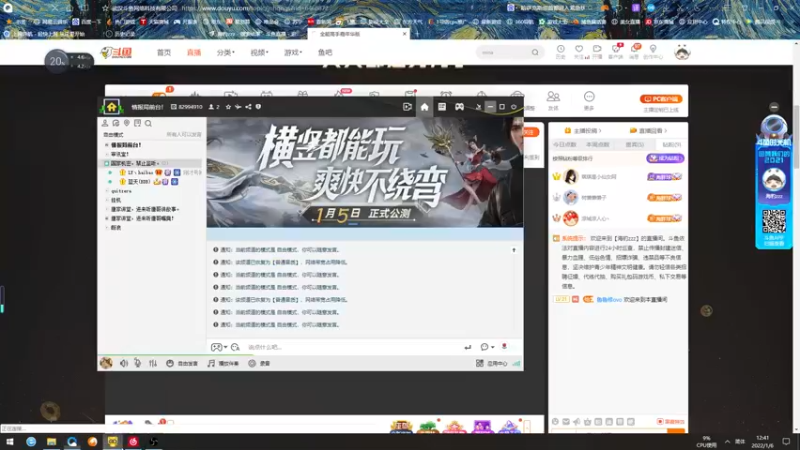Click the purple become-fan button in ranking
The image size is (800, 450).
[x=665, y=158]
